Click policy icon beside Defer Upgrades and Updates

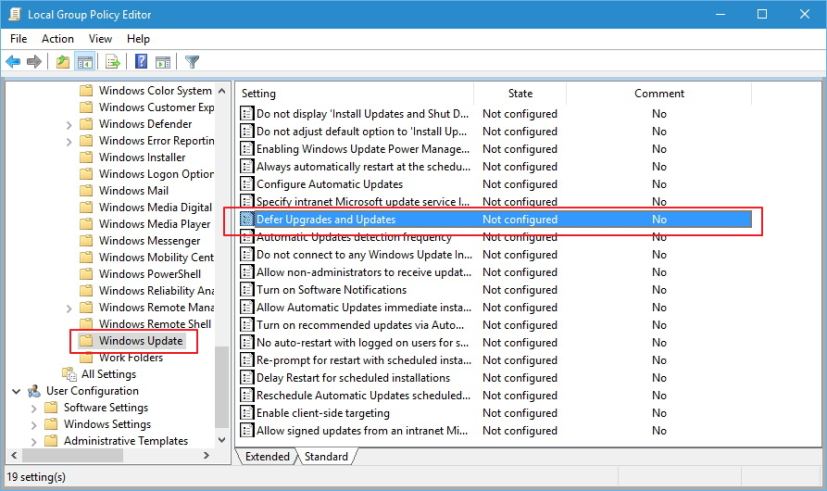tap(246, 219)
